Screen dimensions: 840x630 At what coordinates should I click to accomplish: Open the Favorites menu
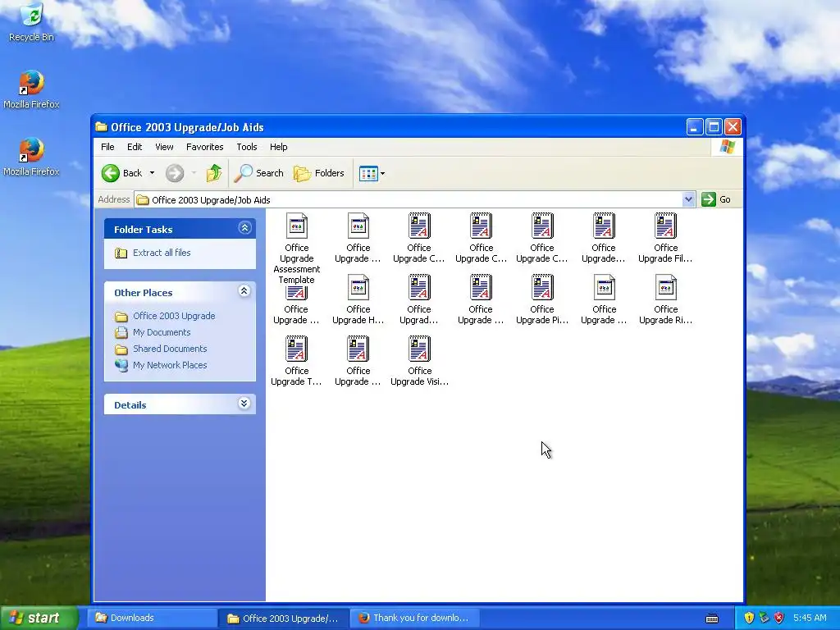[x=204, y=147]
